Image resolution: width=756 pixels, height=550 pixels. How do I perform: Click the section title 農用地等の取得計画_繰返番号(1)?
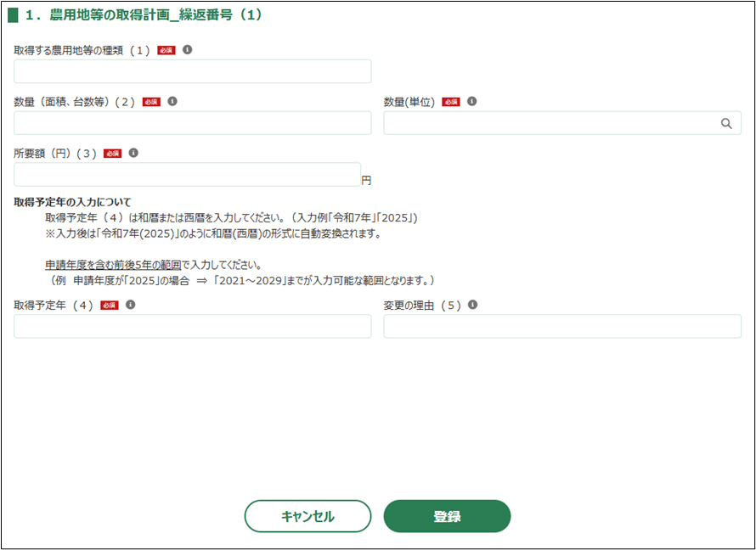tap(144, 15)
